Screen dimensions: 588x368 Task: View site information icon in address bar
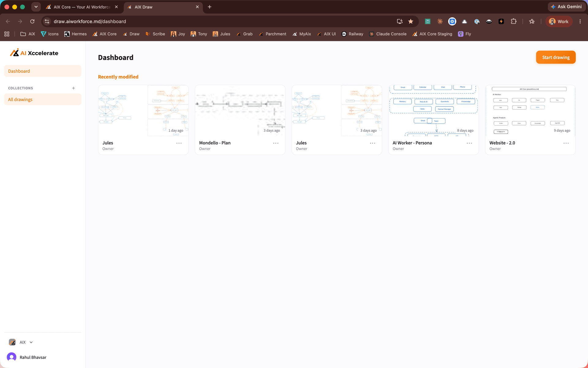coord(47,21)
